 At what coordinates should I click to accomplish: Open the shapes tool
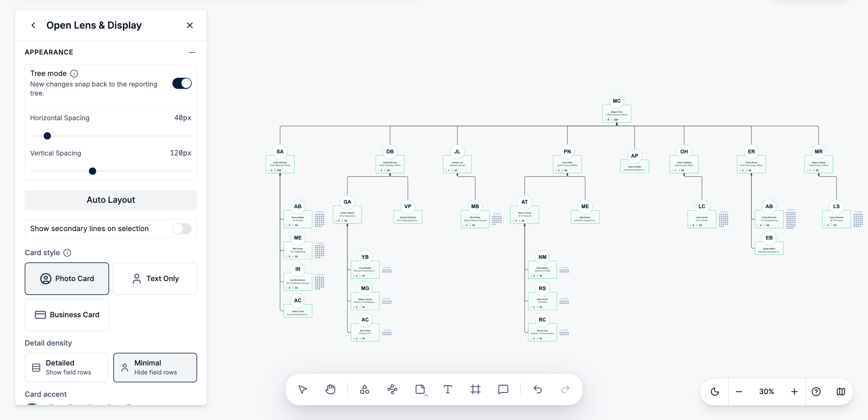point(365,390)
